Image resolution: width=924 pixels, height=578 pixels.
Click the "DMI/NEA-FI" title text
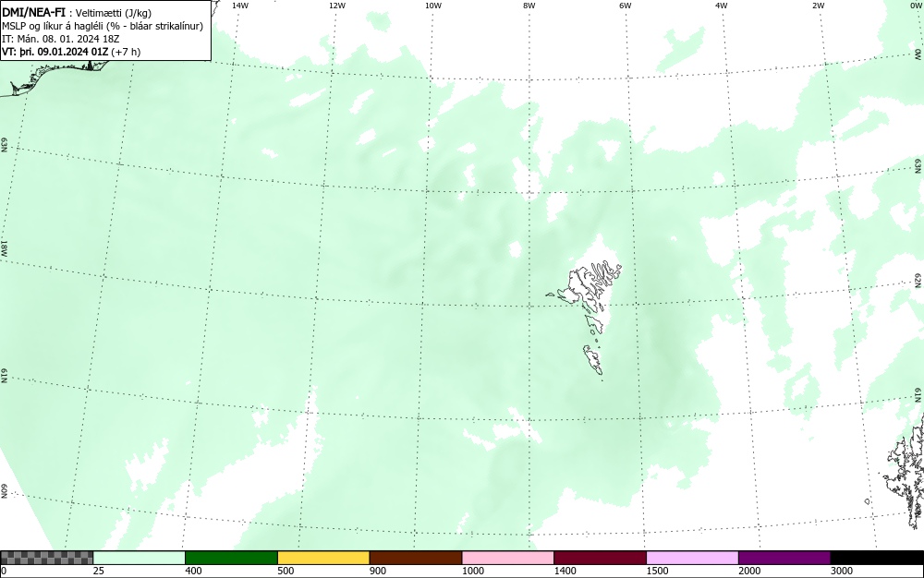(33, 12)
